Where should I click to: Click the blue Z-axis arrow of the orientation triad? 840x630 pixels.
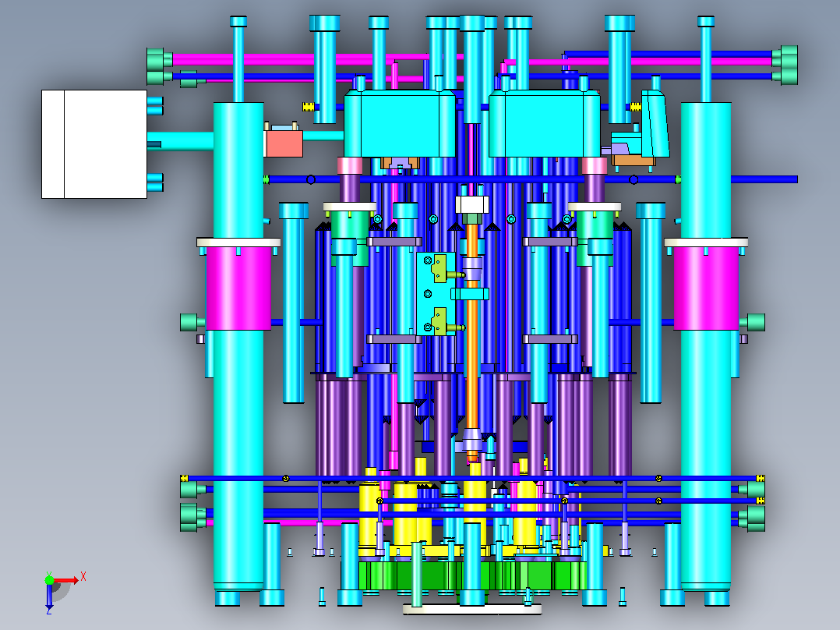click(x=49, y=596)
